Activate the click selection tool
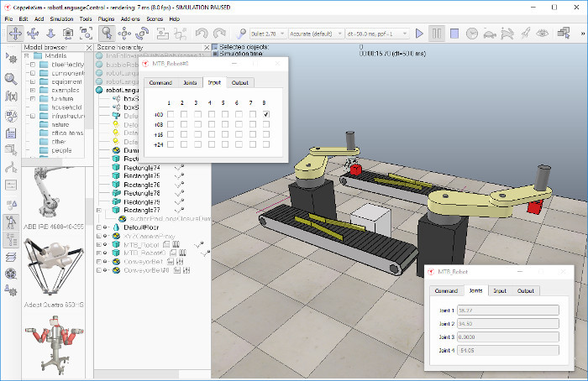This screenshot has height=381, width=588. pos(107,34)
